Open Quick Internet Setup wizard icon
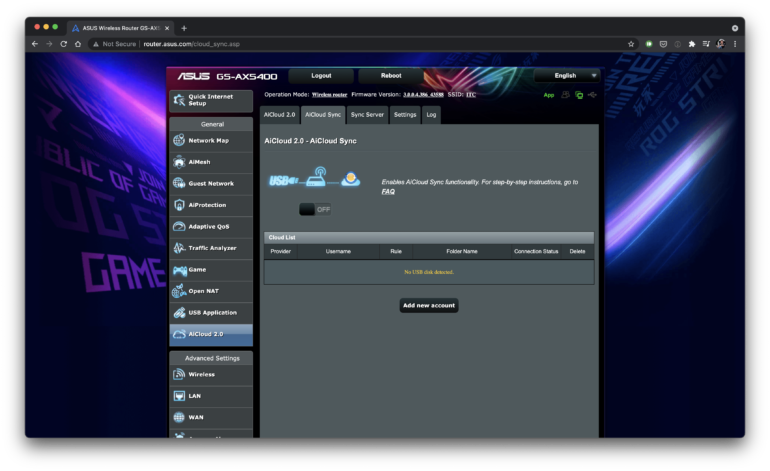Image resolution: width=770 pixels, height=471 pixels. coord(179,100)
